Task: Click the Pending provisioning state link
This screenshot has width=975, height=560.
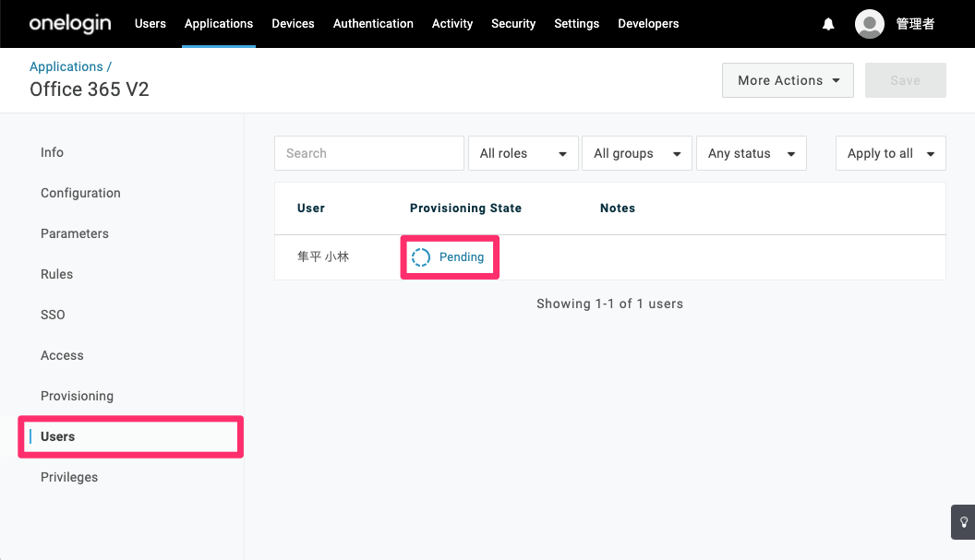Action: pyautogui.click(x=462, y=256)
